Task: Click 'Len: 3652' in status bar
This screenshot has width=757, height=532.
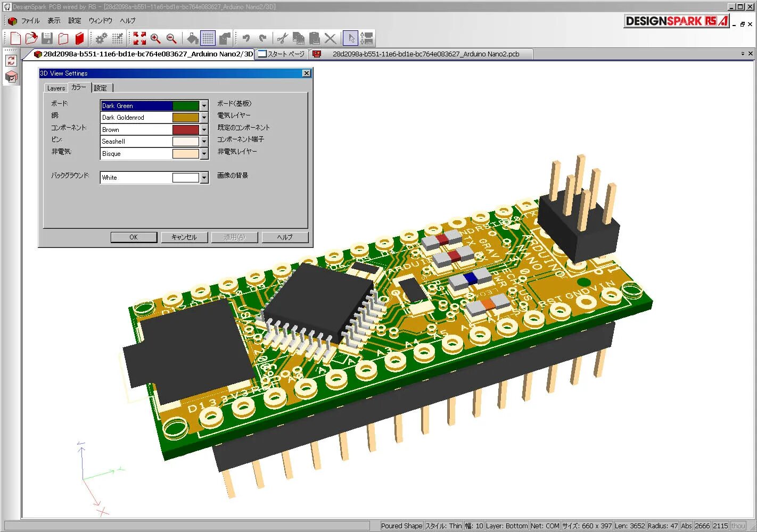Action: tap(630, 526)
